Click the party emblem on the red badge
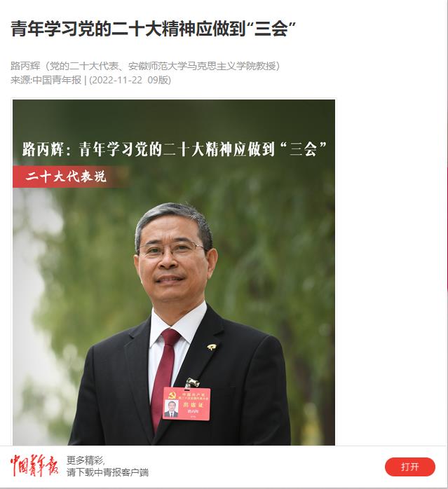This screenshot has height=489, width=448. pos(171,396)
